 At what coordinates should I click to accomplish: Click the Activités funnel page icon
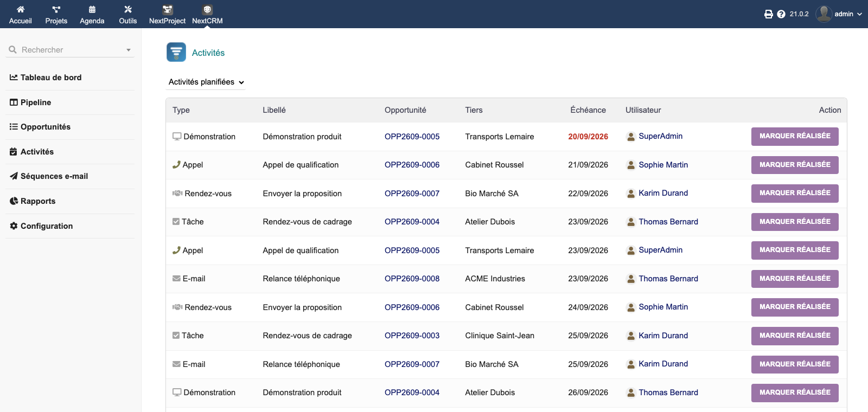[176, 53]
